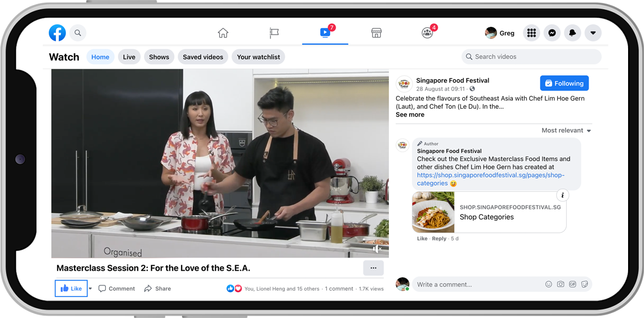Comment on the video
Image resolution: width=644 pixels, height=318 pixels.
click(117, 289)
